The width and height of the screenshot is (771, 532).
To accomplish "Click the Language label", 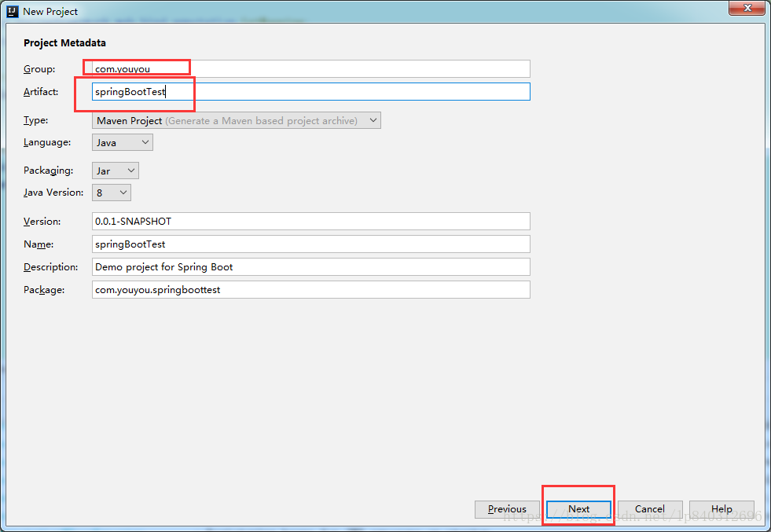I will click(x=47, y=142).
